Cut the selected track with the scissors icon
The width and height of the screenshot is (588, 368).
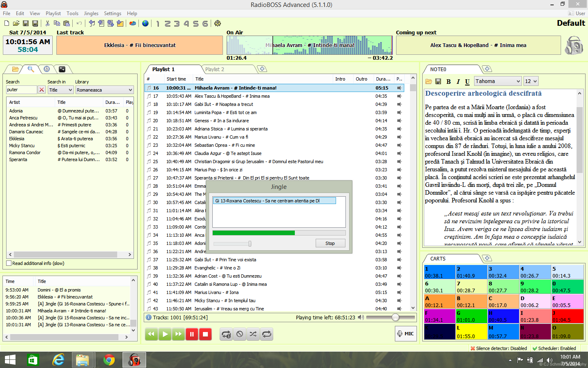coord(47,23)
